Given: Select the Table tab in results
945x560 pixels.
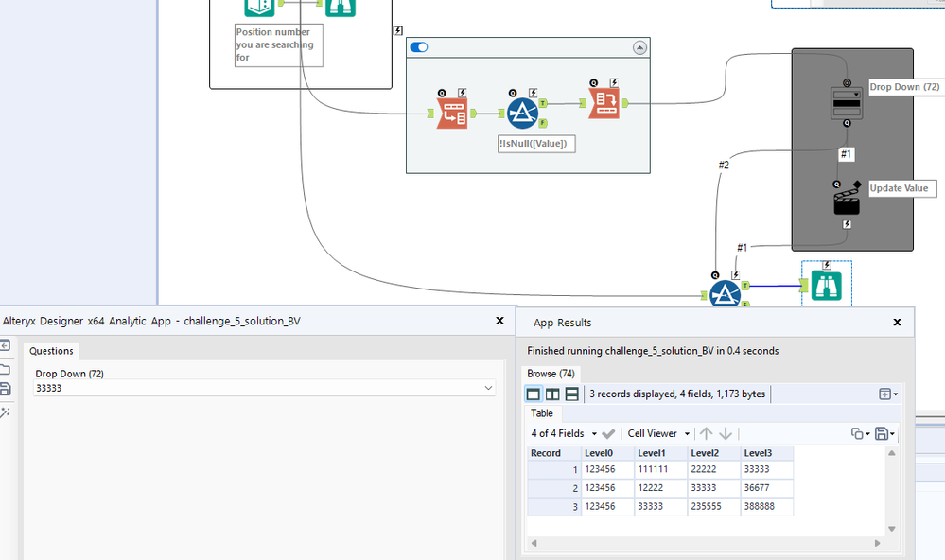Looking at the screenshot, I should pyautogui.click(x=542, y=413).
